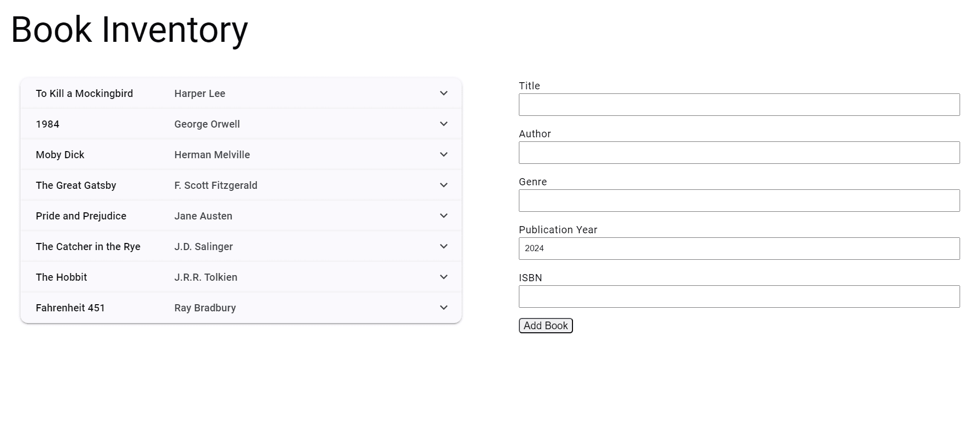Open details for The Great Gatsby

click(443, 185)
